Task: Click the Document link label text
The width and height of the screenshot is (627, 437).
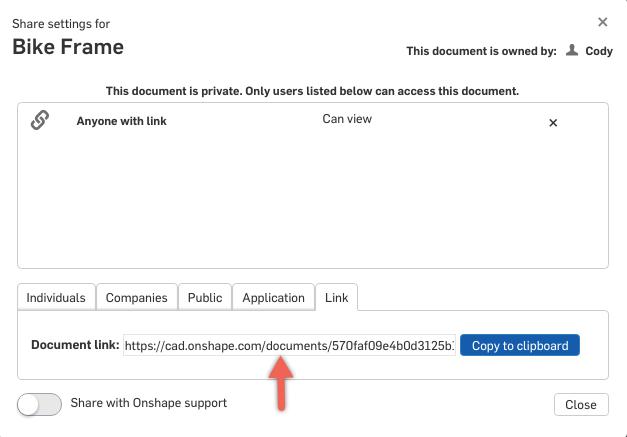Action: tap(75, 345)
